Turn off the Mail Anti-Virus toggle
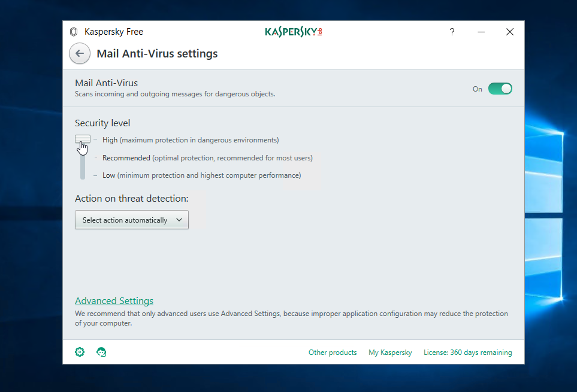The height and width of the screenshot is (392, 577). tap(500, 89)
